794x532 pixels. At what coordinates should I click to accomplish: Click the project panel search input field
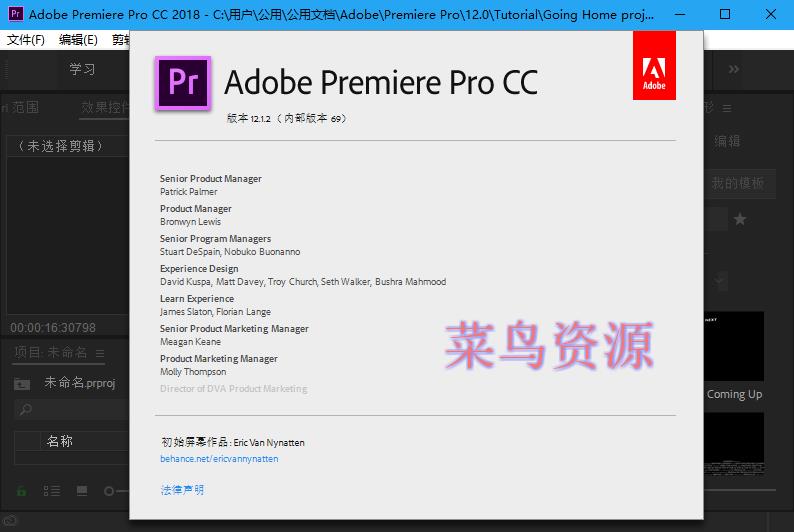pyautogui.click(x=71, y=410)
